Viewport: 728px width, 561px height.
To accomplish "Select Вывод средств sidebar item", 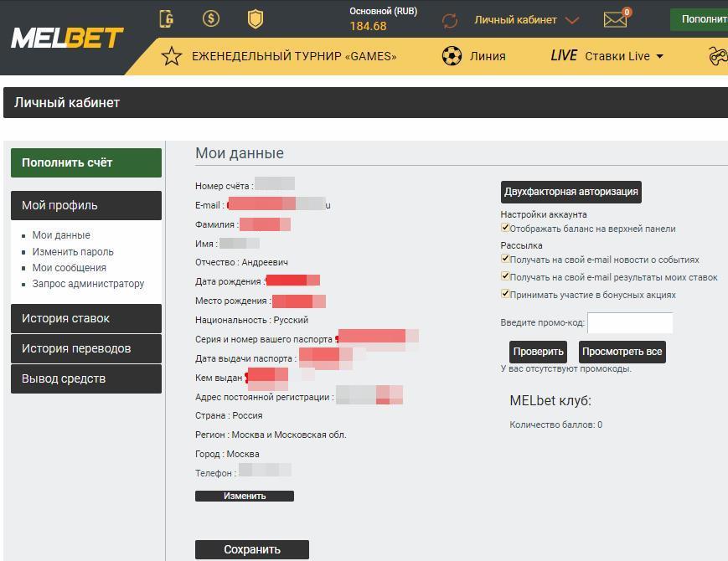I will tap(85, 378).
